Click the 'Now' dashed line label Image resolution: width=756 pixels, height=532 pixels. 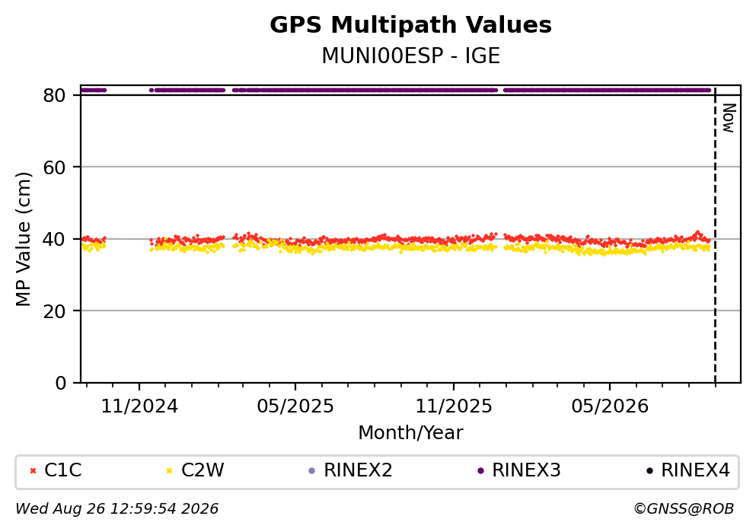729,118
